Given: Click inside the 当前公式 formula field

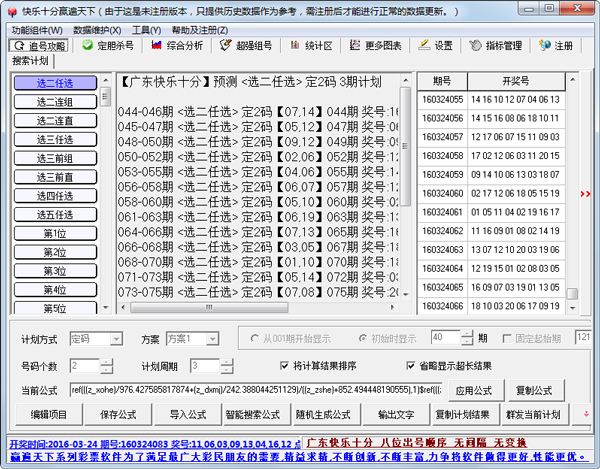Looking at the screenshot, I should point(256,390).
